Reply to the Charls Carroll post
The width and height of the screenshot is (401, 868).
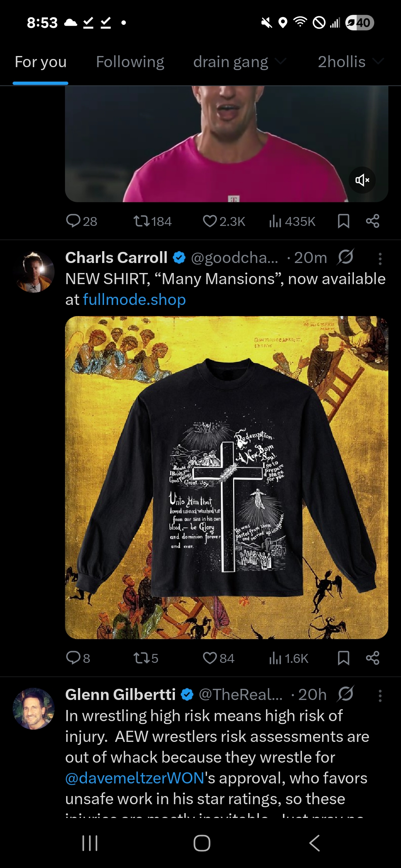coord(78,658)
